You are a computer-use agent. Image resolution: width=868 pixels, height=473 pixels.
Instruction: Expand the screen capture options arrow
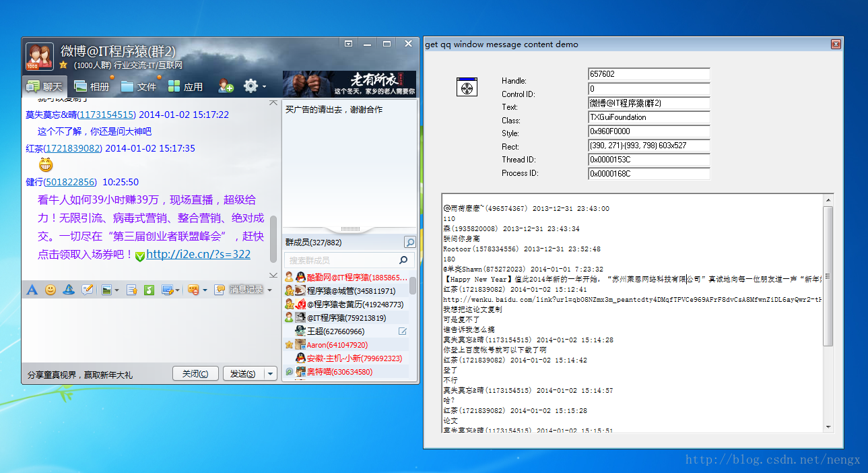click(x=178, y=290)
